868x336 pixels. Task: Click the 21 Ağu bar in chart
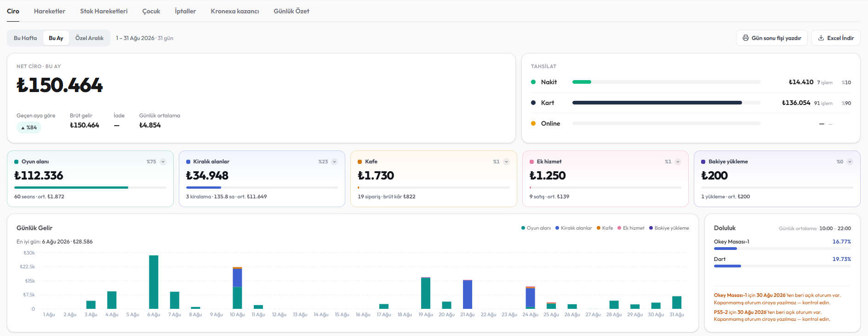(468, 294)
